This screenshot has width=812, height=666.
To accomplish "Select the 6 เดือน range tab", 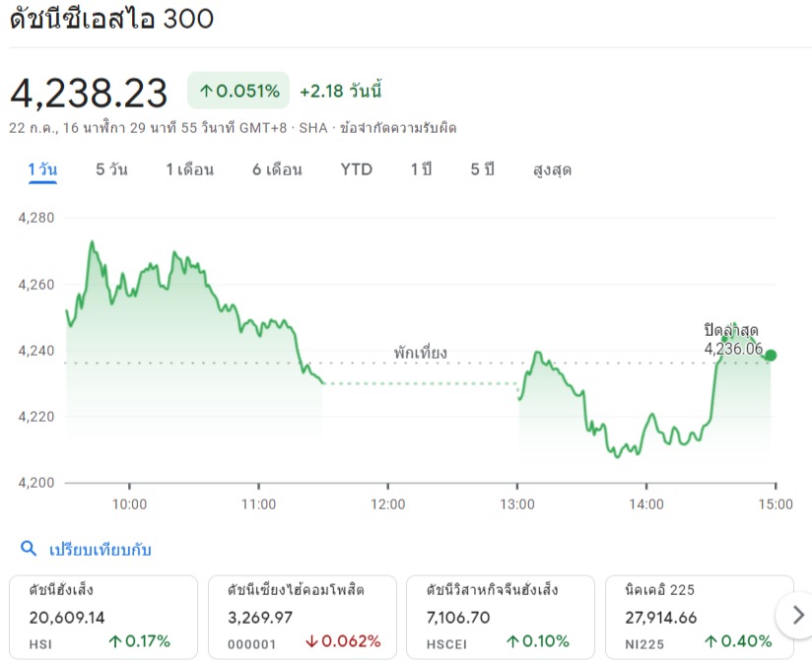I will click(x=277, y=169).
